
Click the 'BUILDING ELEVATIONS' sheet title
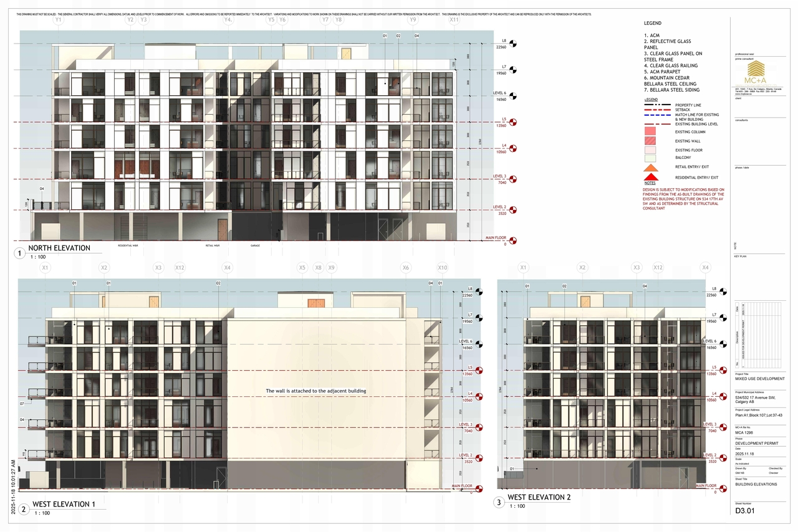click(x=756, y=484)
